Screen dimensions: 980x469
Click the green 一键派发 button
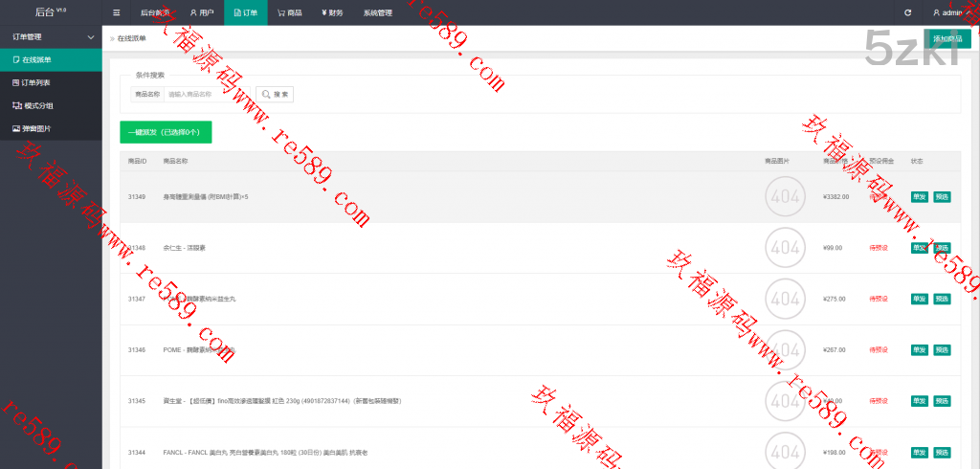click(x=165, y=132)
